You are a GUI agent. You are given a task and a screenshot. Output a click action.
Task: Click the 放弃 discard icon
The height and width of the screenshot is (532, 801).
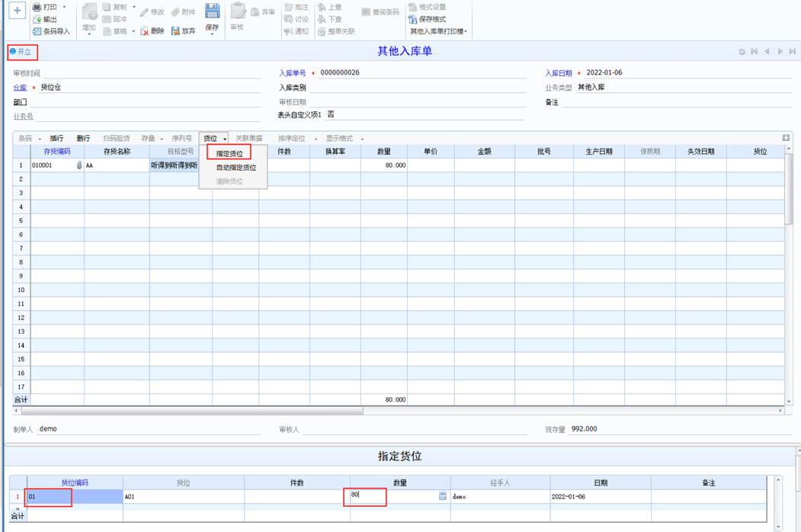point(176,31)
